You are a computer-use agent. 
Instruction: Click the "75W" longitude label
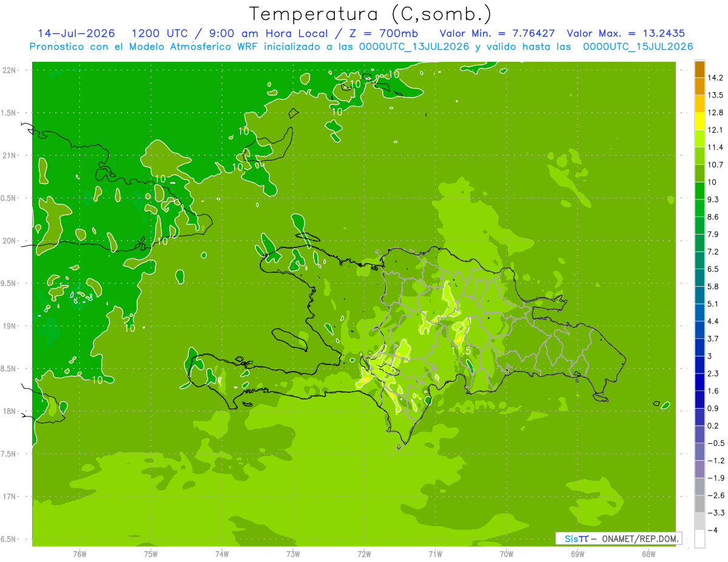click(x=151, y=554)
